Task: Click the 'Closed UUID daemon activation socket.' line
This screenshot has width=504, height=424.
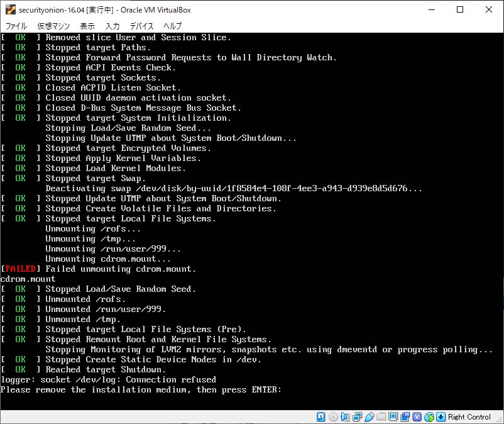Action: pyautogui.click(x=138, y=98)
